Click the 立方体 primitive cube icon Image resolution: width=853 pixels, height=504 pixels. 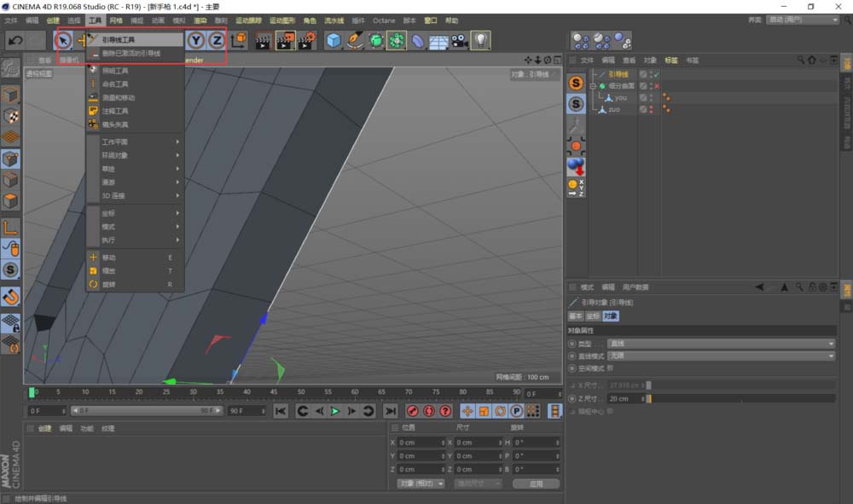click(334, 40)
